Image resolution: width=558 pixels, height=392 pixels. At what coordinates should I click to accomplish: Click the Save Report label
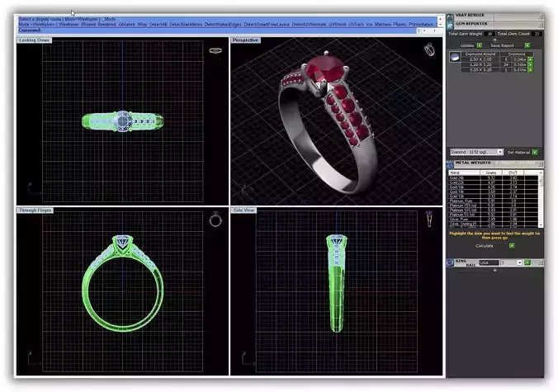coord(502,45)
